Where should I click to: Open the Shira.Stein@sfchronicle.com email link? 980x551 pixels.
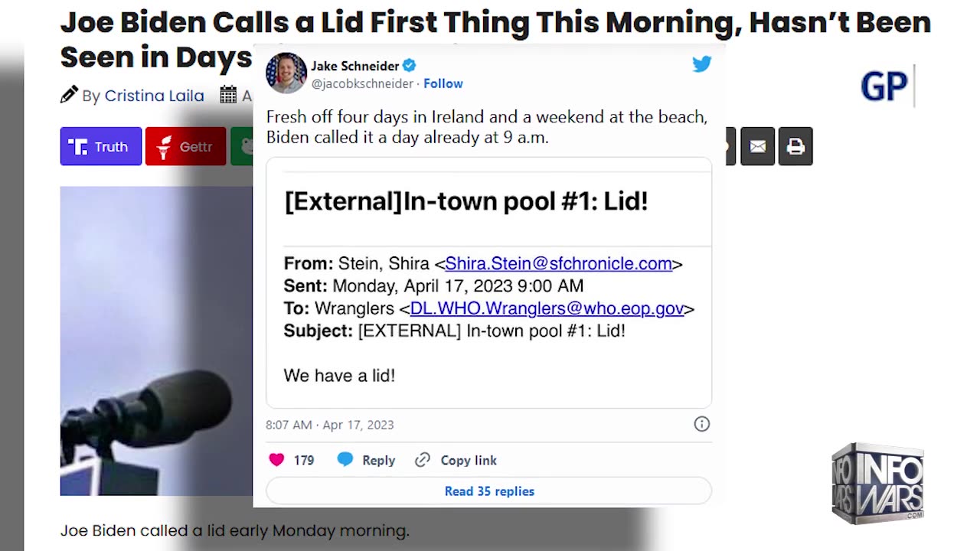(x=558, y=263)
